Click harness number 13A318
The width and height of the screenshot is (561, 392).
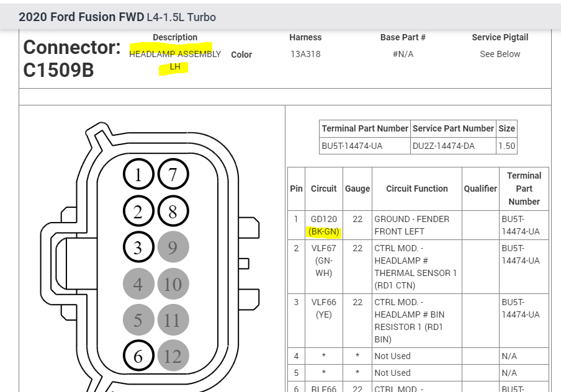(305, 54)
